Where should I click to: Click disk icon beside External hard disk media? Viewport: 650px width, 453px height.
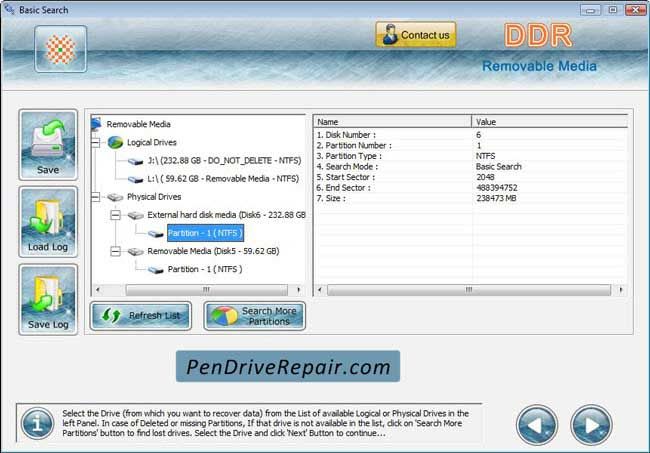click(x=136, y=216)
